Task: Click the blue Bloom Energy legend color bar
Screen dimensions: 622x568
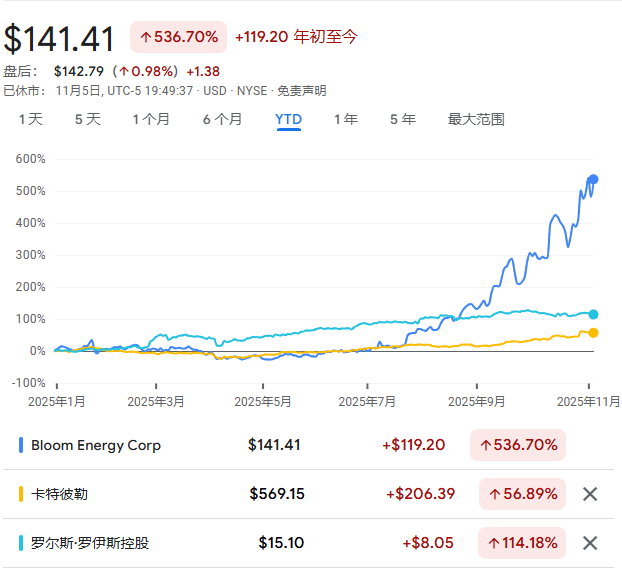Action: coord(22,445)
